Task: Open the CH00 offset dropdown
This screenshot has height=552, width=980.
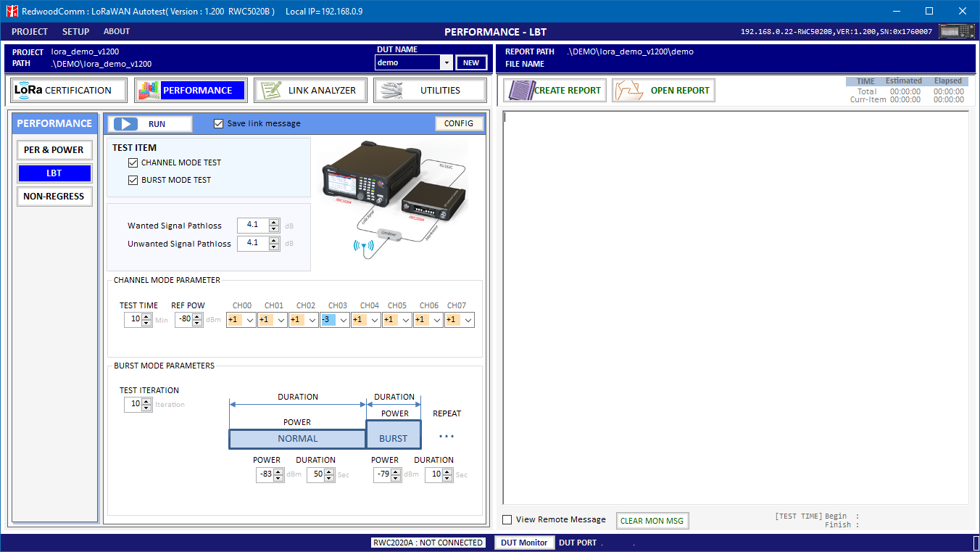Action: (x=250, y=320)
